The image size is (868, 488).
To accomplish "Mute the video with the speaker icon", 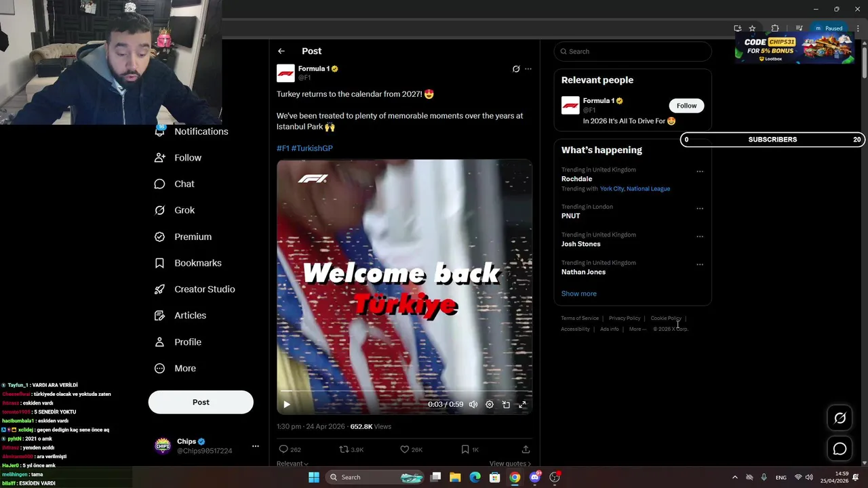I will coord(473,405).
